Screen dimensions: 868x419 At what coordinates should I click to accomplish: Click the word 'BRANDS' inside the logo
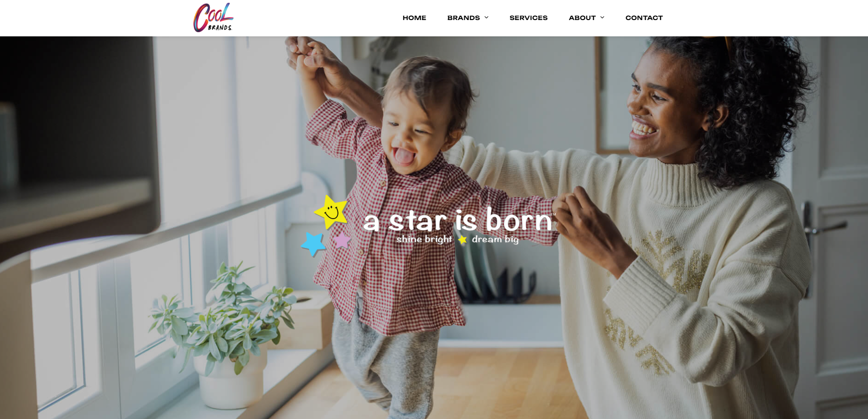click(220, 27)
